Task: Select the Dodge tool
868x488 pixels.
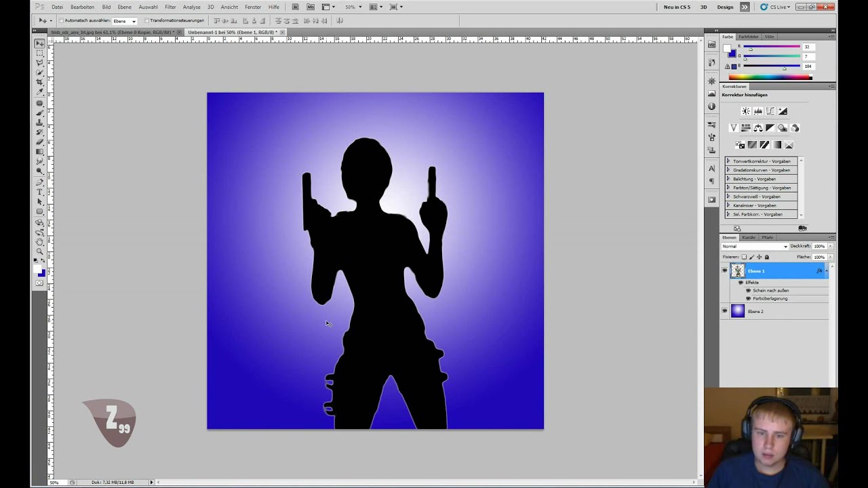Action: (x=39, y=170)
